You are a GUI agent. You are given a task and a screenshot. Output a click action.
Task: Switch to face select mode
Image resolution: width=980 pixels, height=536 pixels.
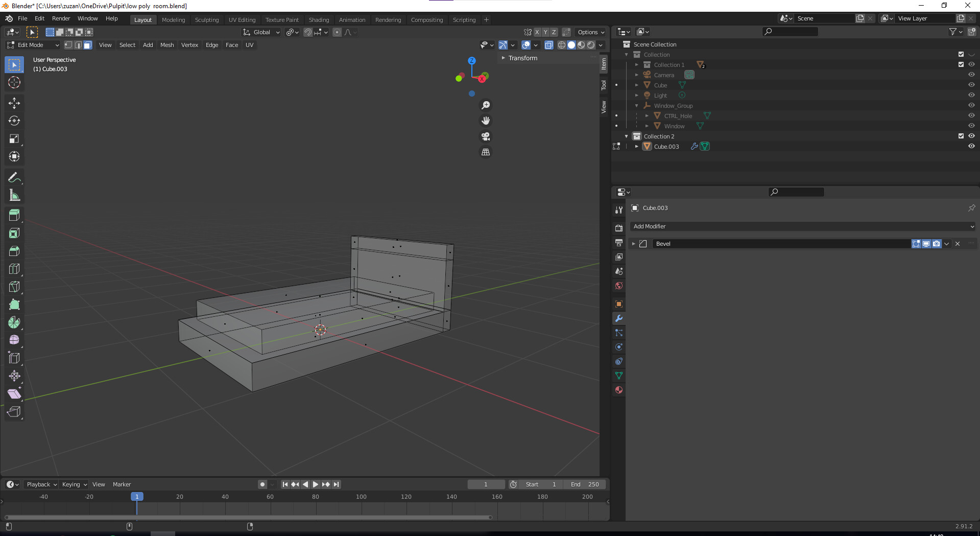[88, 45]
